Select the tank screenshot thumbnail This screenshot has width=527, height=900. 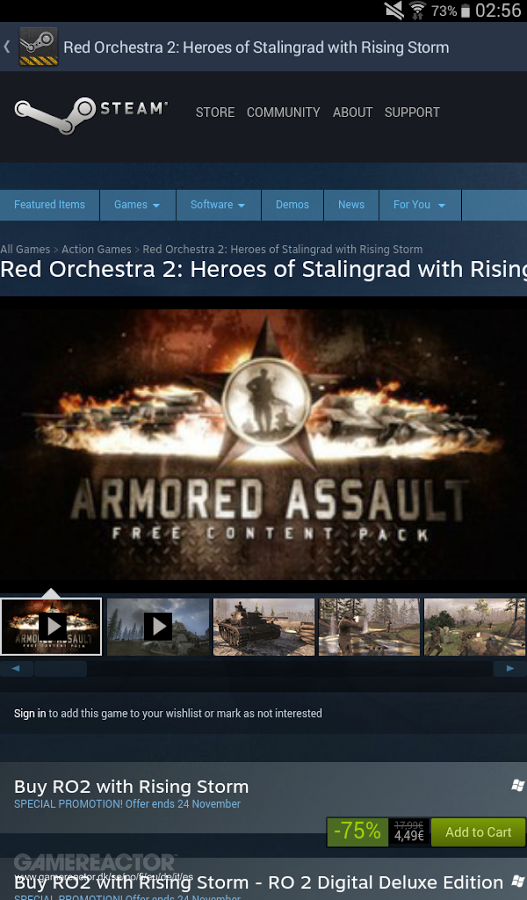(264, 626)
